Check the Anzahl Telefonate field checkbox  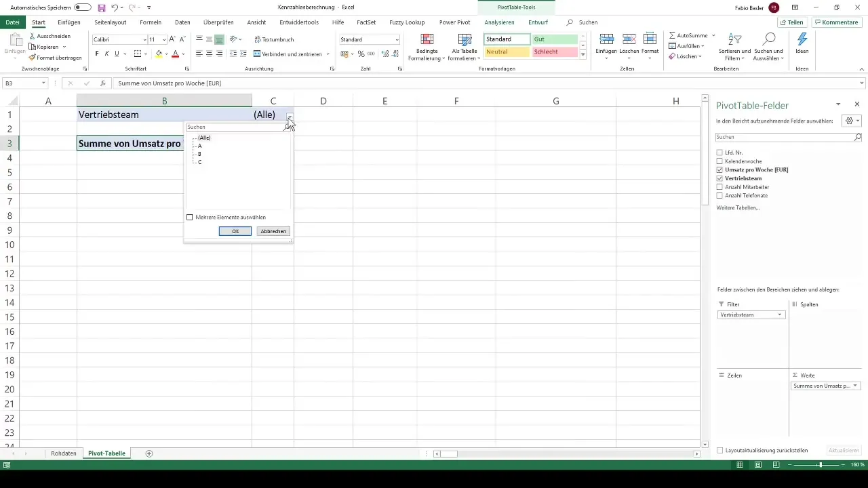coord(719,195)
